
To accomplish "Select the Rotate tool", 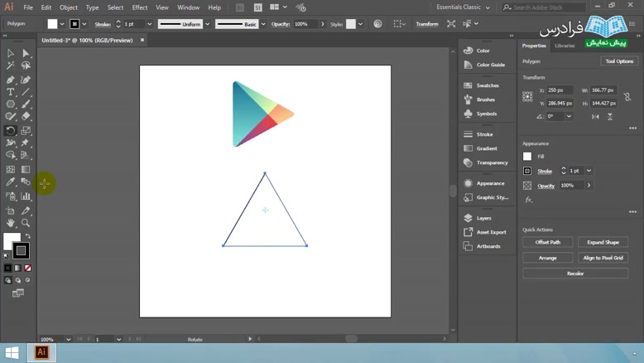I will tap(10, 131).
